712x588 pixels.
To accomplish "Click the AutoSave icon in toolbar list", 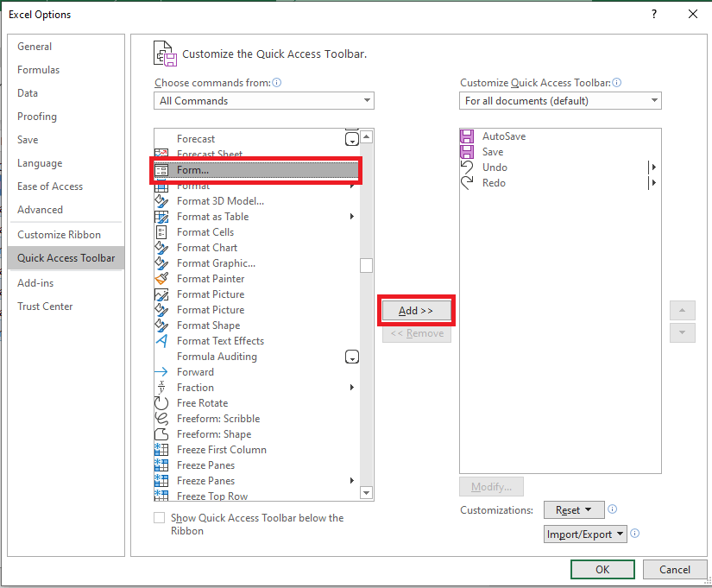I will [467, 136].
